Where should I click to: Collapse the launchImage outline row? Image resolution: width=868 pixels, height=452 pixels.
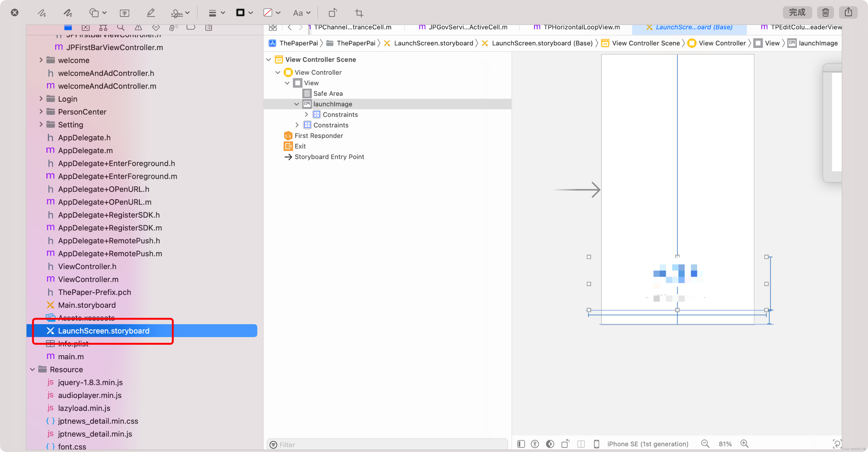pos(297,104)
